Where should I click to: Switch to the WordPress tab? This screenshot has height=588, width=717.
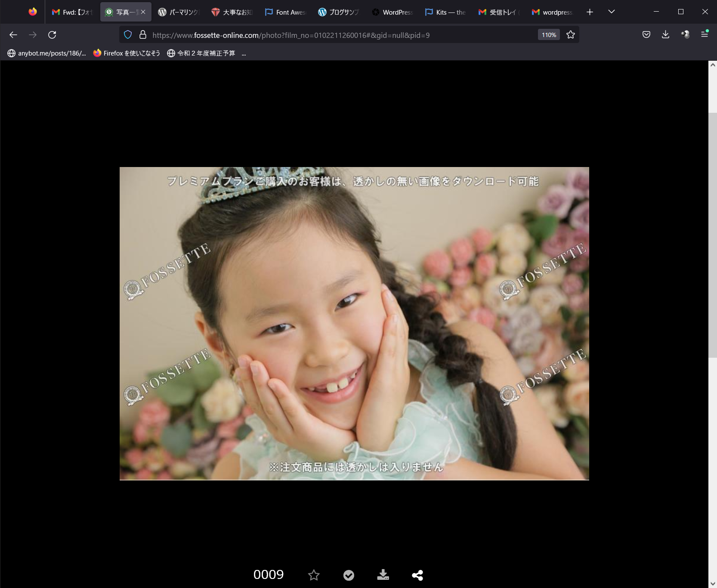(392, 12)
